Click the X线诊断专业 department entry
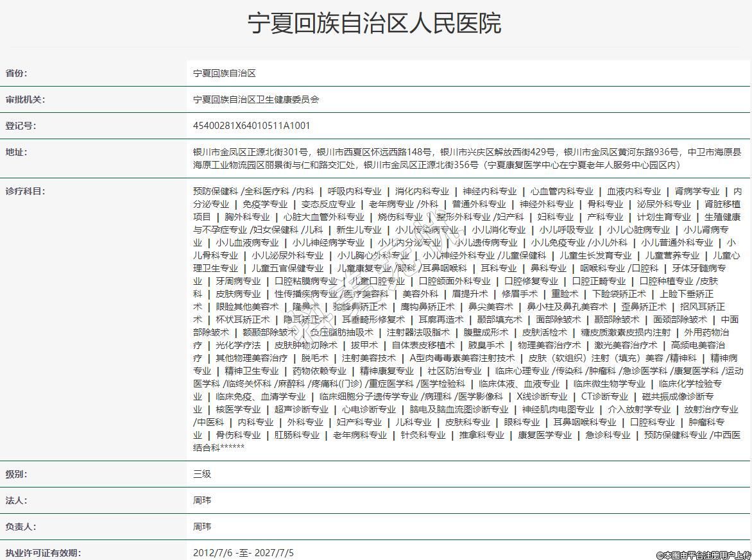Image resolution: width=752 pixels, height=560 pixels. click(542, 396)
